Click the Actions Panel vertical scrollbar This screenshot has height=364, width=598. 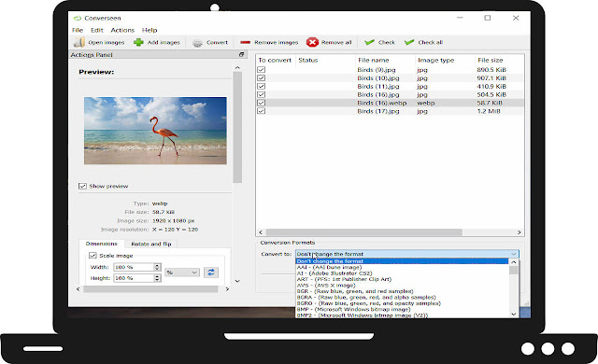[x=237, y=128]
